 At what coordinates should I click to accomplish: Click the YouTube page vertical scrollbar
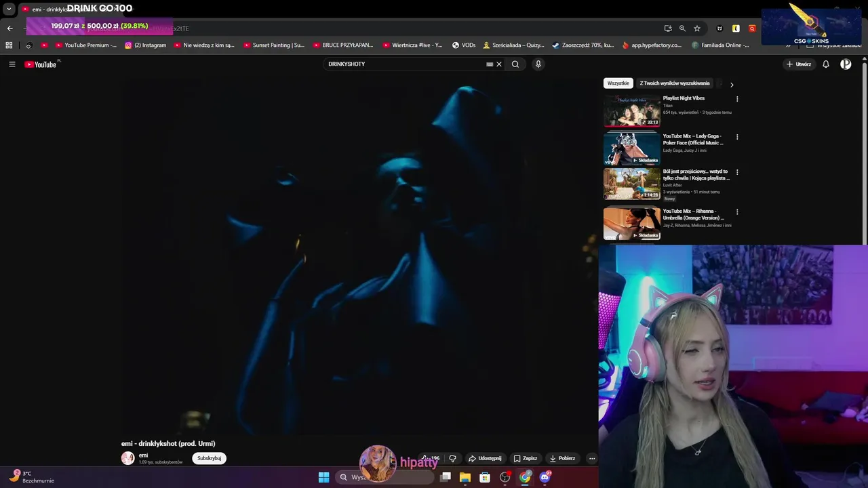pyautogui.click(x=864, y=152)
